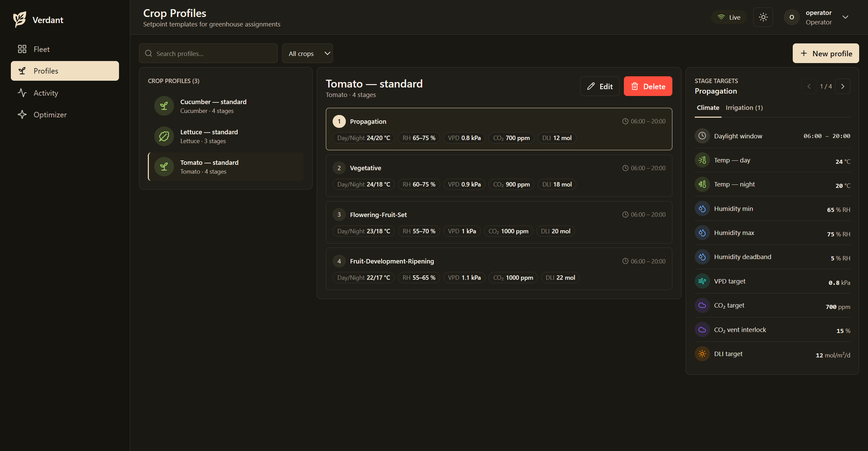Click stage number 1 badge
The image size is (868, 451).
[339, 121]
